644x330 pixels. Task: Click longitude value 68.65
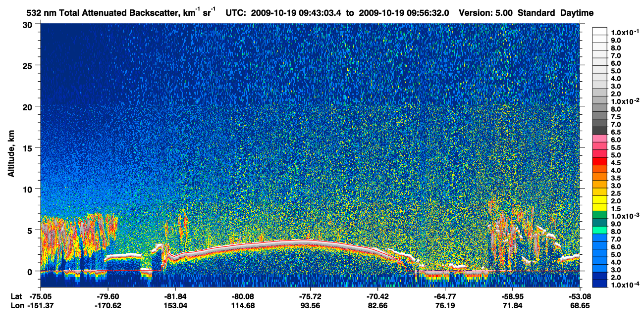(x=580, y=306)
